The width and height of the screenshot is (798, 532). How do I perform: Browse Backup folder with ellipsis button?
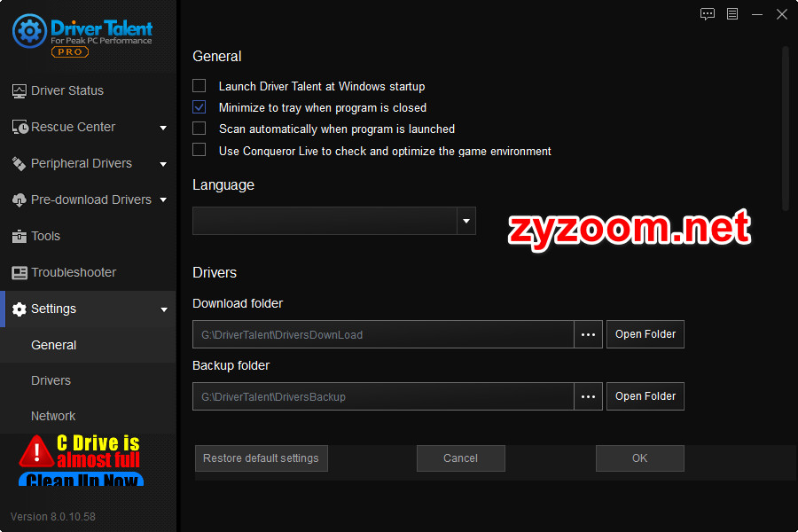[x=589, y=396]
